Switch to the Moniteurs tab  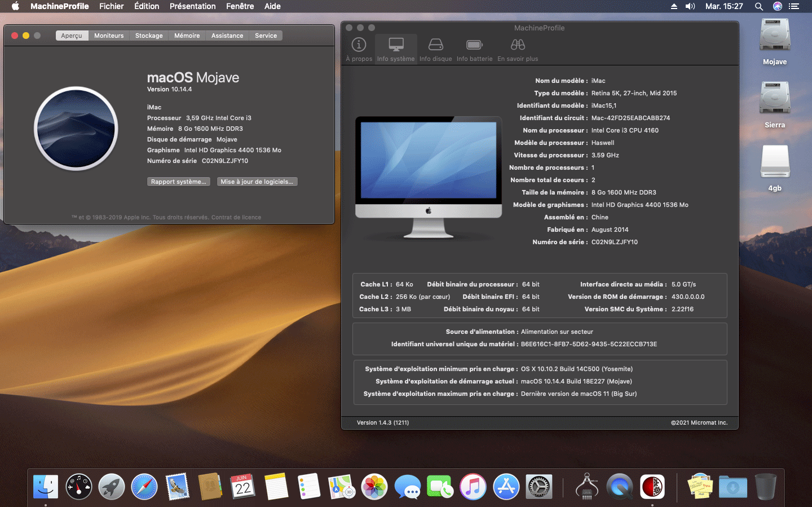tap(109, 36)
